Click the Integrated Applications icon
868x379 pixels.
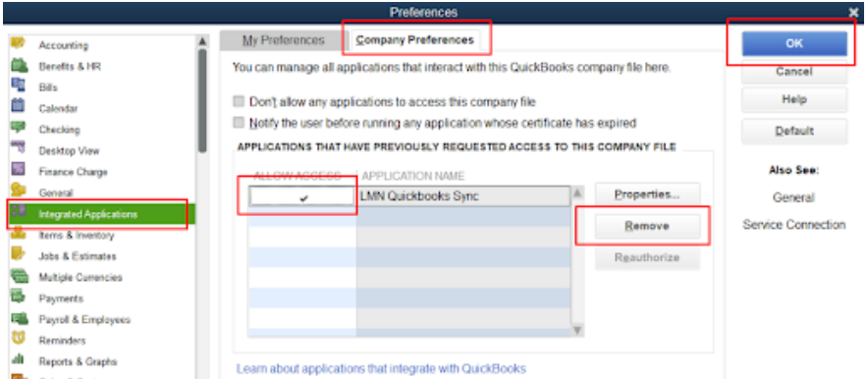pos(19,212)
